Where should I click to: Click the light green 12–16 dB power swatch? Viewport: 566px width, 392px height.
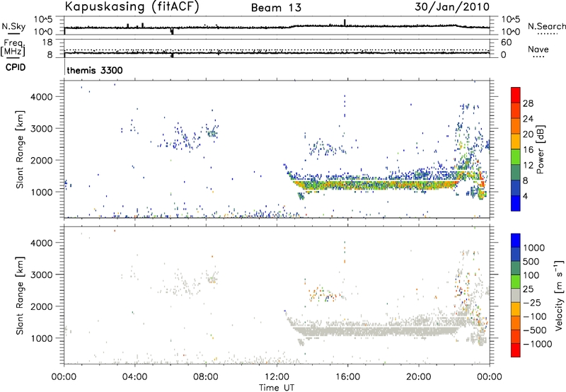[x=516, y=156]
